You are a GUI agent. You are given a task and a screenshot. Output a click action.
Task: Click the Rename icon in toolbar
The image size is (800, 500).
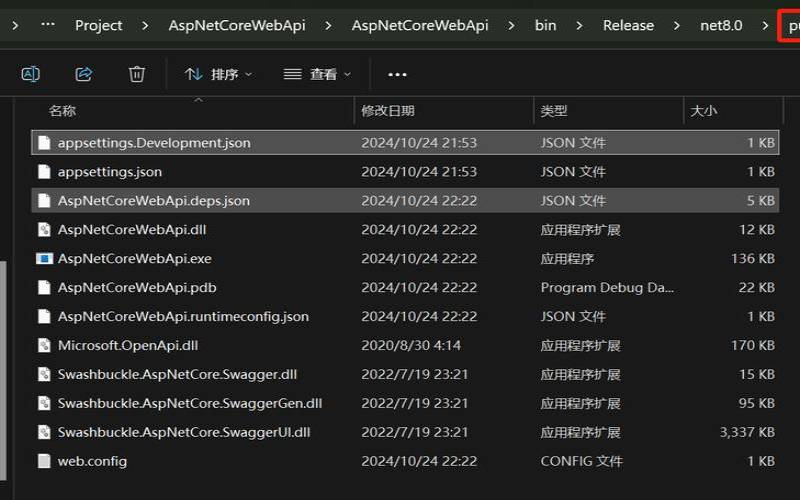pos(31,74)
